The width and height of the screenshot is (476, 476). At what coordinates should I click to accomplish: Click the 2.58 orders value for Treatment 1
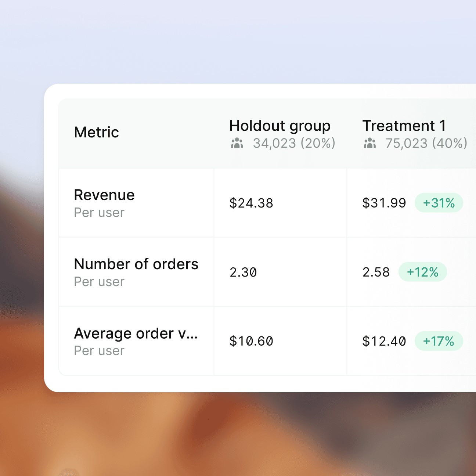376,272
